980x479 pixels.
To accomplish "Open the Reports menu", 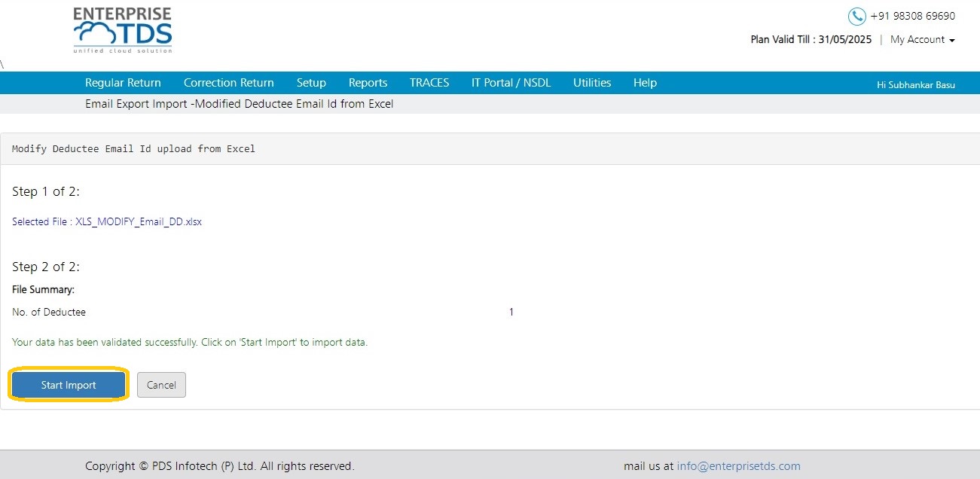I will point(368,83).
